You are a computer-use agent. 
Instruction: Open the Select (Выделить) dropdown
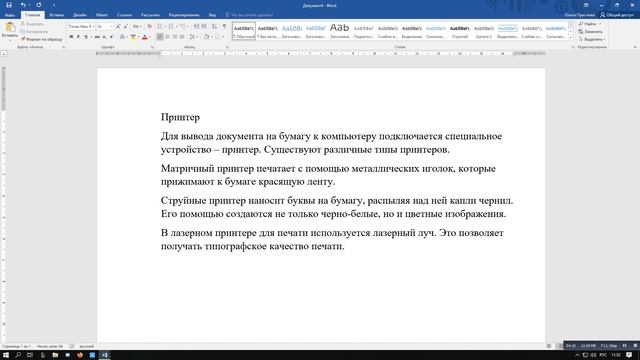pyautogui.click(x=592, y=39)
